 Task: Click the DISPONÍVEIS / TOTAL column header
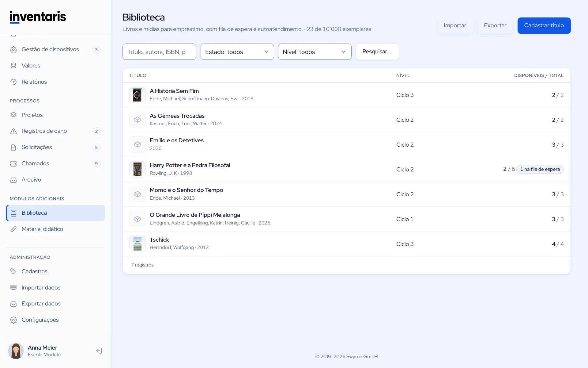tap(539, 75)
